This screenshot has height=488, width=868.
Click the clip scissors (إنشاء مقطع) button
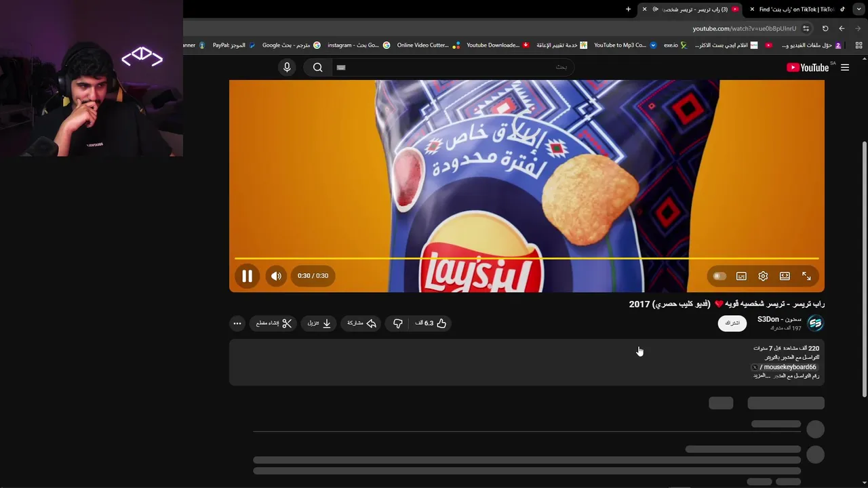[x=274, y=323]
